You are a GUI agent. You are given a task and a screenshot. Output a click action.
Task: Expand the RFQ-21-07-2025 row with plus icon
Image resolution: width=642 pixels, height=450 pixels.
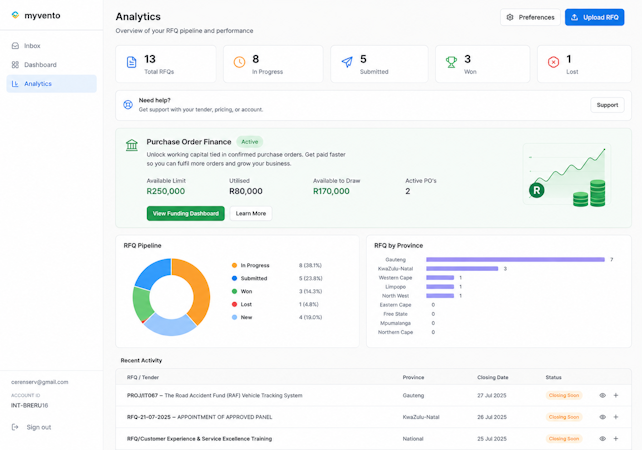pyautogui.click(x=616, y=417)
